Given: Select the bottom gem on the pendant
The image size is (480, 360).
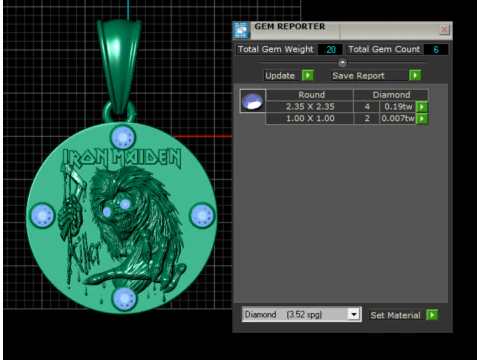Looking at the screenshot, I should click(x=124, y=298).
